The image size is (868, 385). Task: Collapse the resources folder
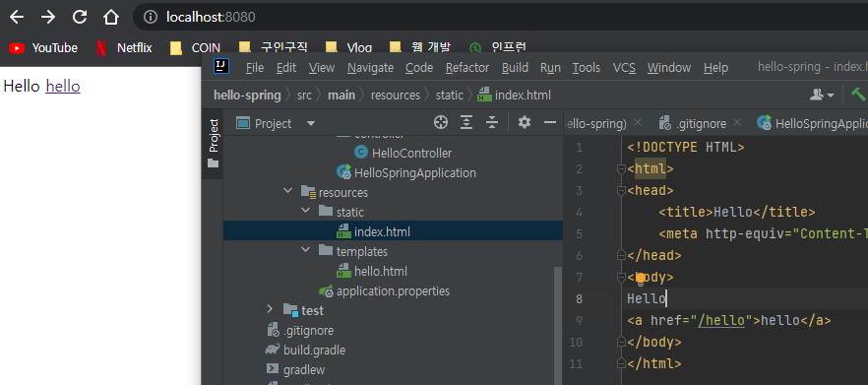click(287, 191)
